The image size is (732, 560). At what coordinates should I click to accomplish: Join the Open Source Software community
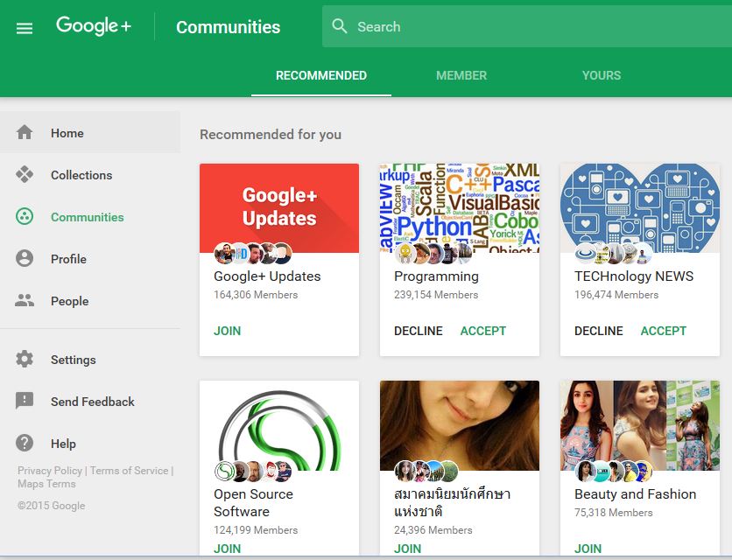(228, 549)
